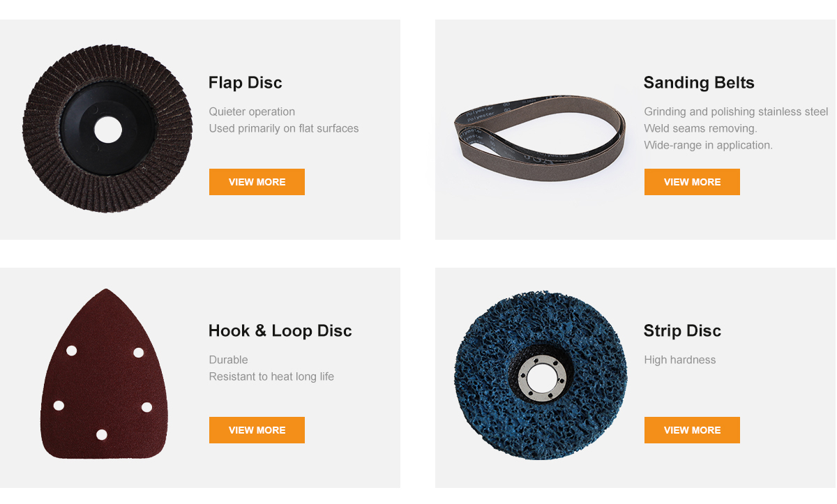The height and width of the screenshot is (504, 837).
Task: Click 'Grinding and polishing stainless steel' line
Action: 736,112
